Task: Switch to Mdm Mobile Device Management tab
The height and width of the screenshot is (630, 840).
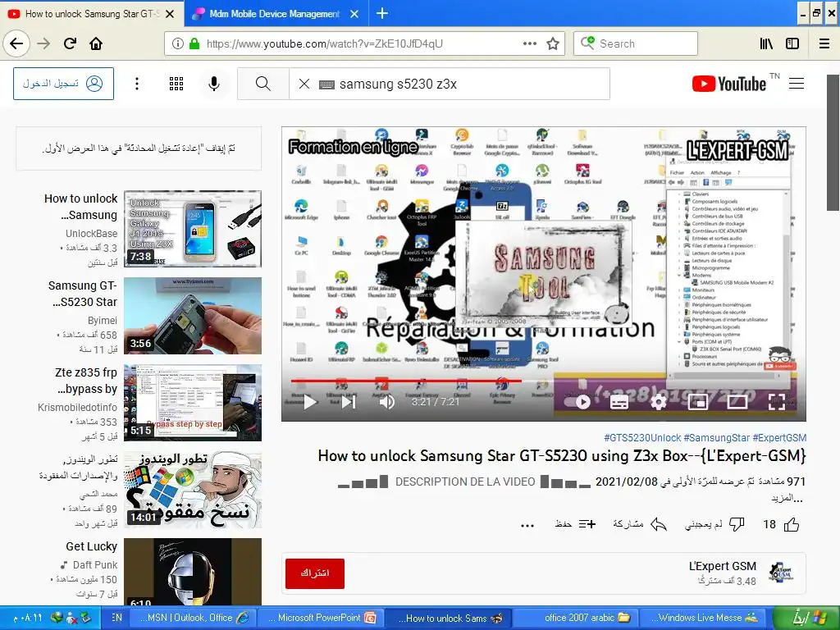Action: tap(276, 13)
